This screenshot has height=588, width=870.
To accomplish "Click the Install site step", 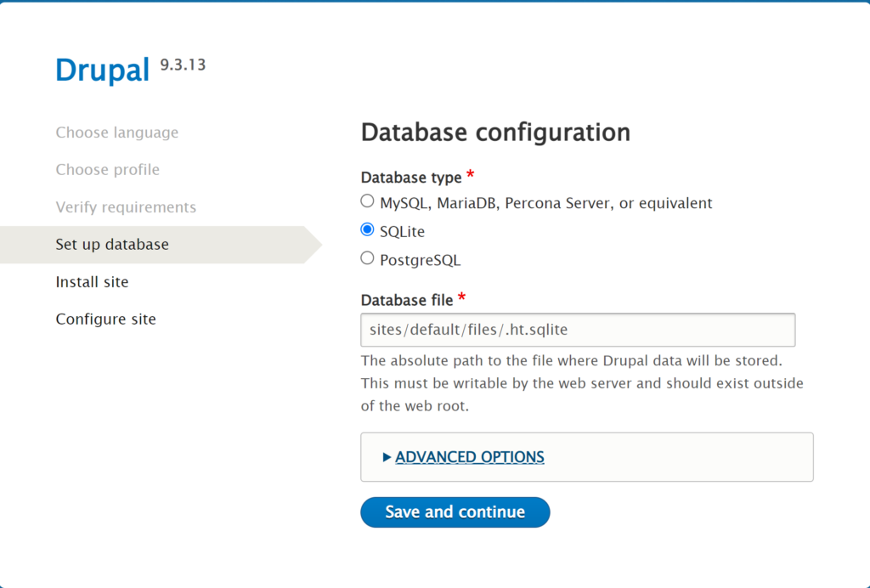I will pyautogui.click(x=92, y=282).
